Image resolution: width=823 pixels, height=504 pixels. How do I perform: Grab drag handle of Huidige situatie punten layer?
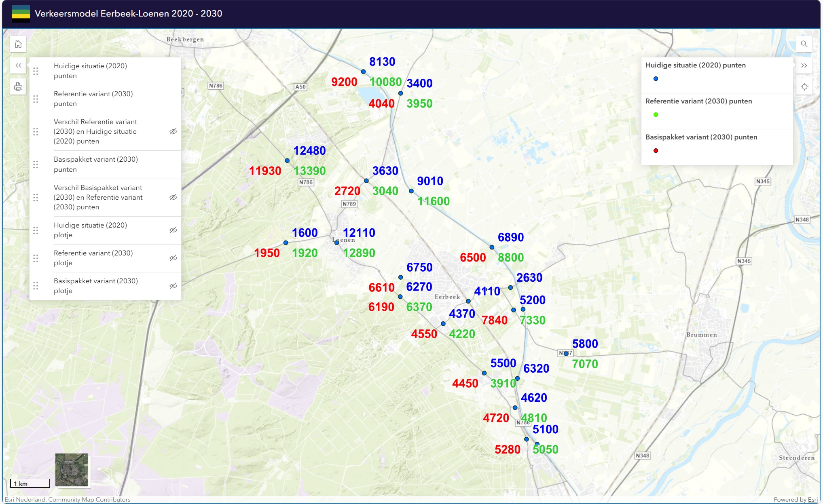click(36, 71)
